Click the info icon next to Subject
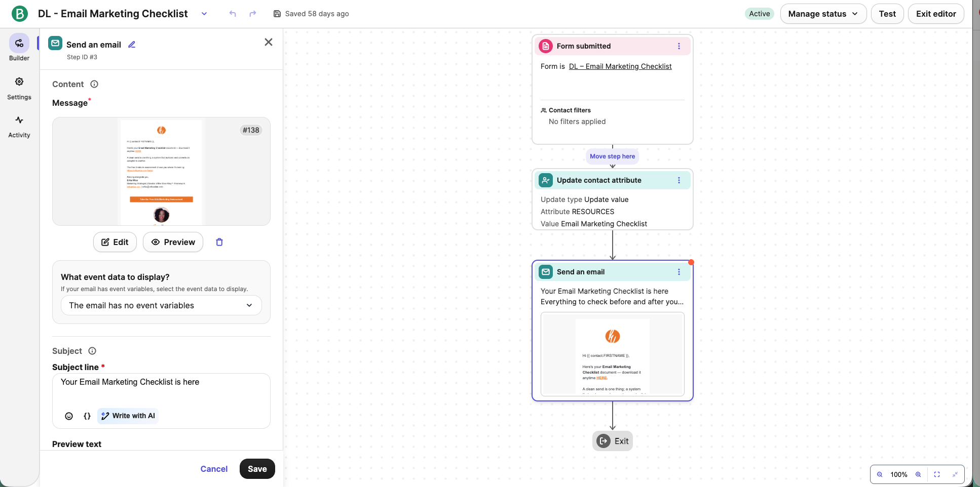 [92, 351]
